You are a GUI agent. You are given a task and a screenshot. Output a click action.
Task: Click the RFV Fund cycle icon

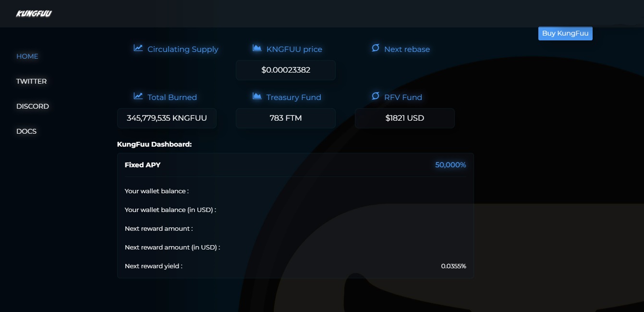376,96
